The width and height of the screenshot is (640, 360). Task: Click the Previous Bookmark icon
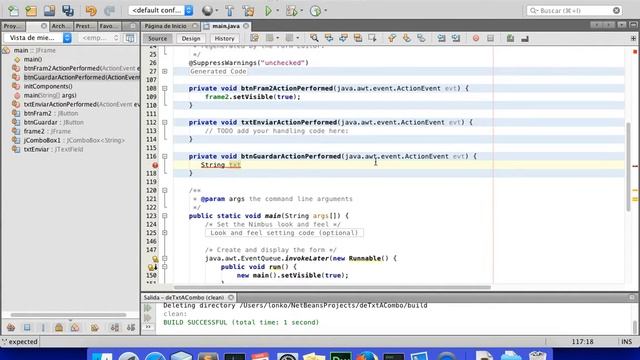click(x=392, y=38)
